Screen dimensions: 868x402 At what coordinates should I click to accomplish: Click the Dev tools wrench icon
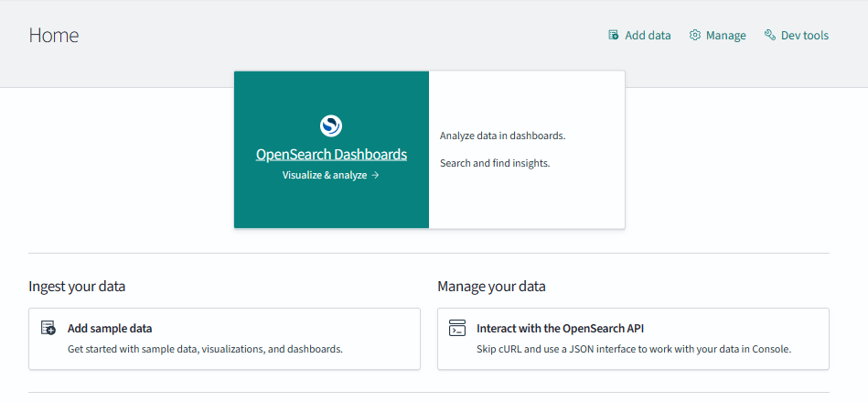point(769,36)
